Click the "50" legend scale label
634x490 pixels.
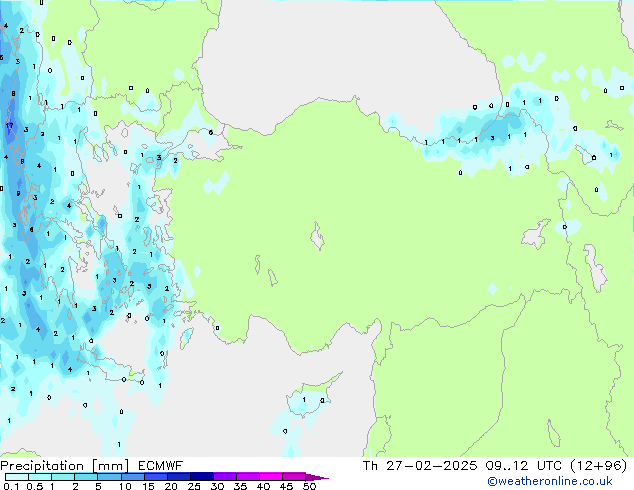(309, 486)
